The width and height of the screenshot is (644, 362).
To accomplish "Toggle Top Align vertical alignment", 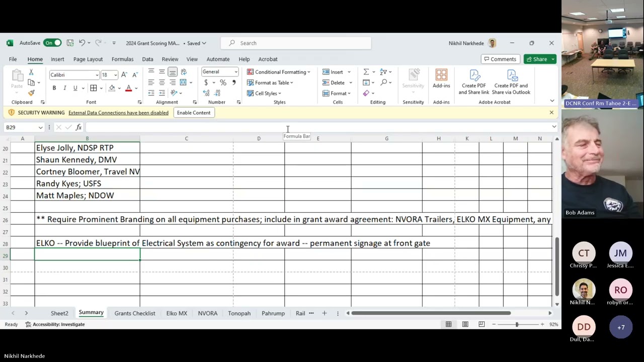I will pyautogui.click(x=151, y=72).
